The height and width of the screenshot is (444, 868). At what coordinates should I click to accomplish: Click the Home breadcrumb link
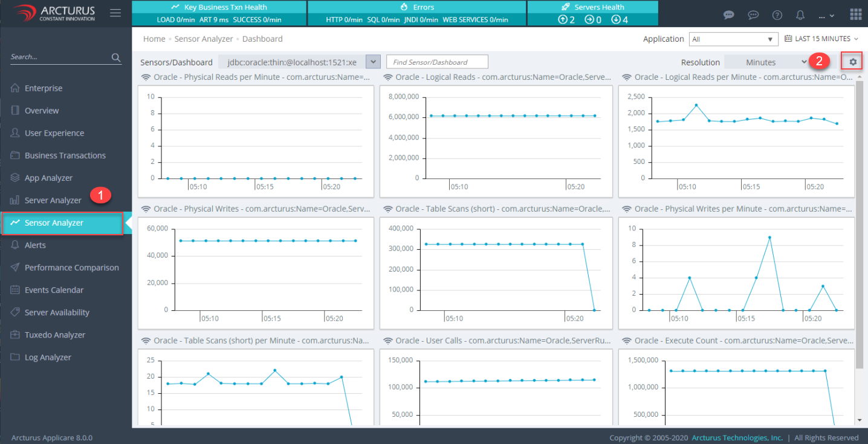(154, 39)
